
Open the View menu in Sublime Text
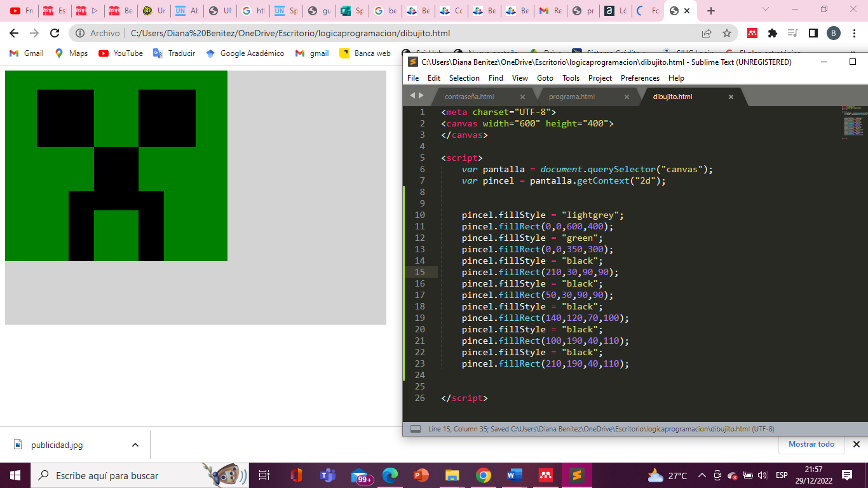(520, 78)
